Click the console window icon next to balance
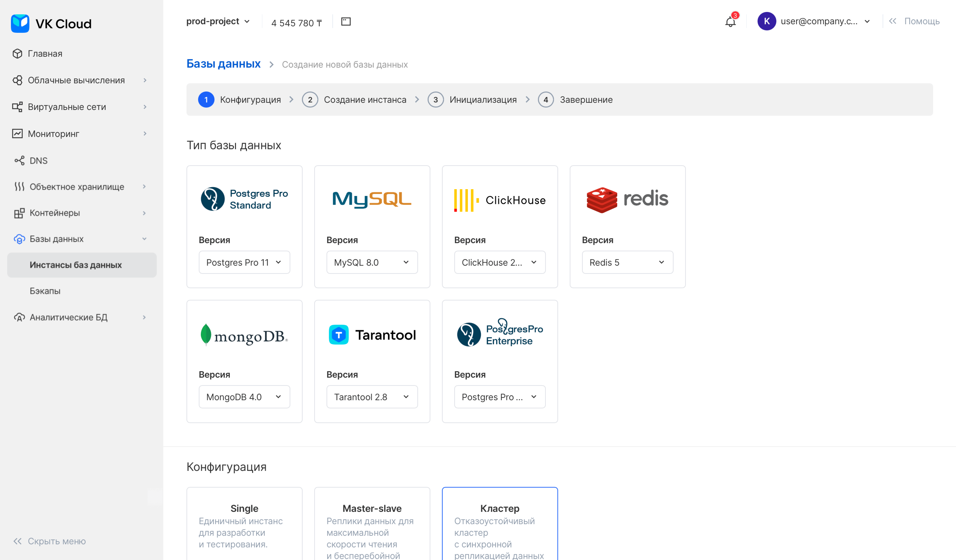Image resolution: width=956 pixels, height=560 pixels. pyautogui.click(x=346, y=22)
